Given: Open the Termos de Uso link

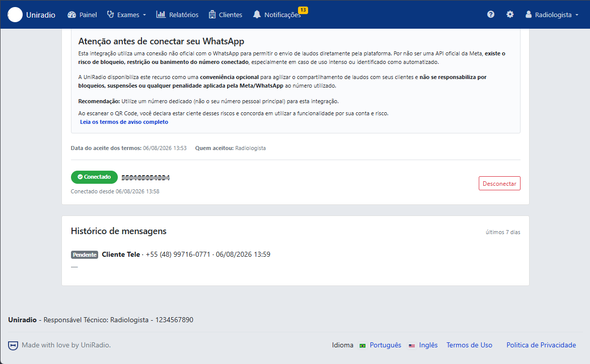Looking at the screenshot, I should tap(469, 345).
